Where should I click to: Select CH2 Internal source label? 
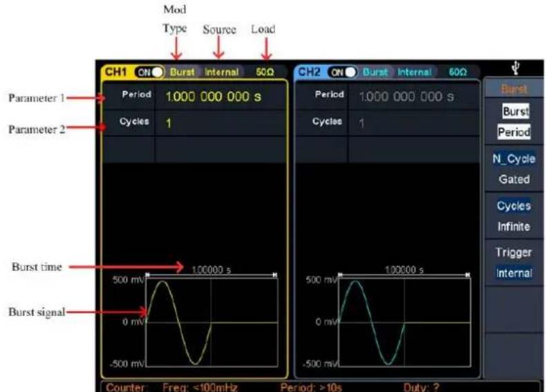pos(415,72)
